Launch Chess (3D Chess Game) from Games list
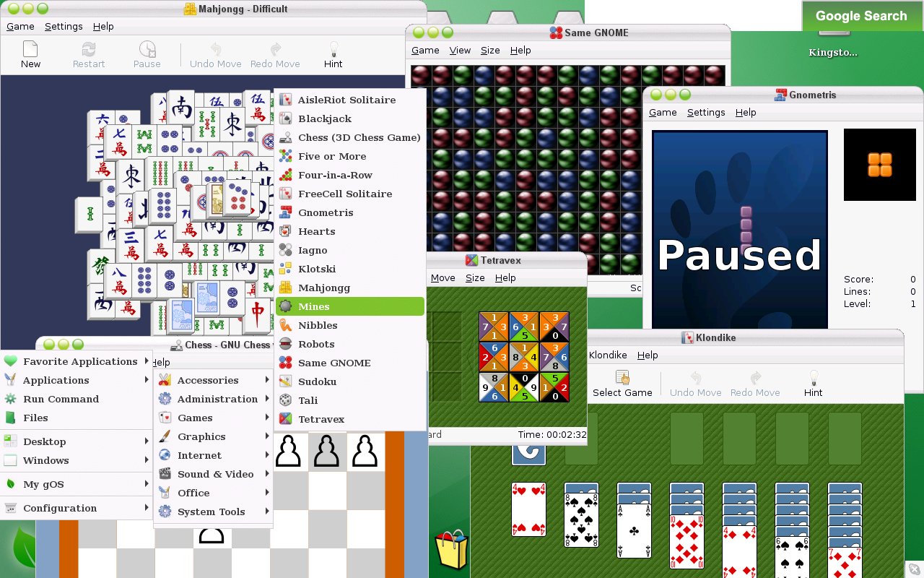 click(351, 137)
